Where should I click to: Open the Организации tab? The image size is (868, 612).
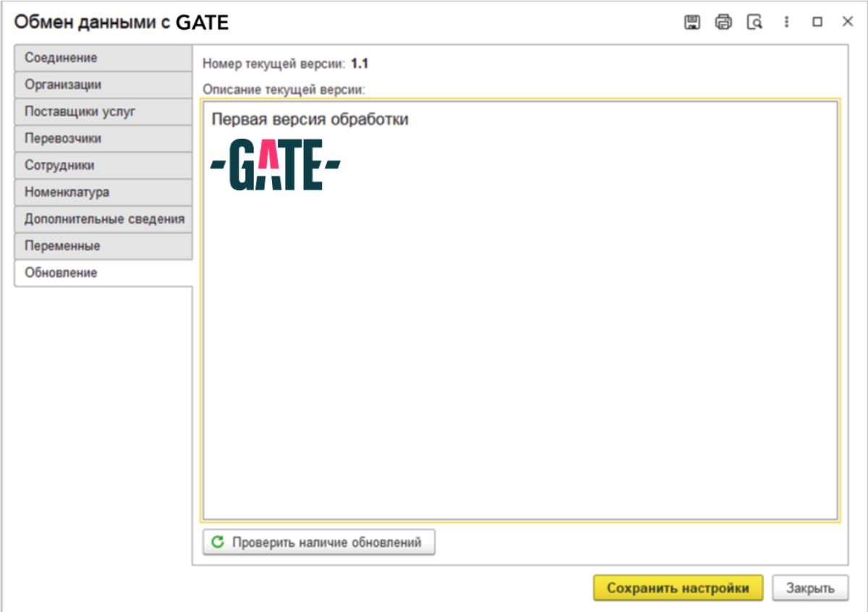pos(103,85)
